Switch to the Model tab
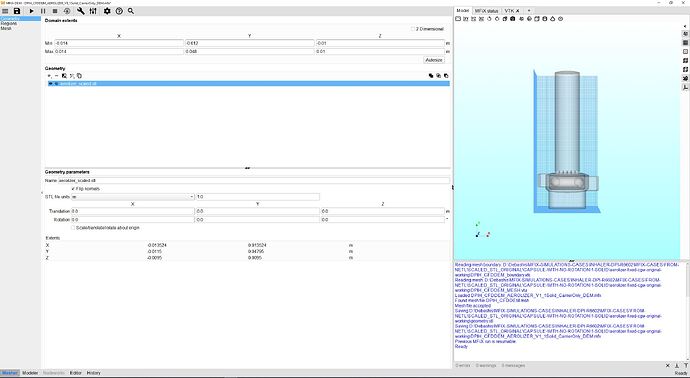Screen dimensions: 690x378 (463, 11)
